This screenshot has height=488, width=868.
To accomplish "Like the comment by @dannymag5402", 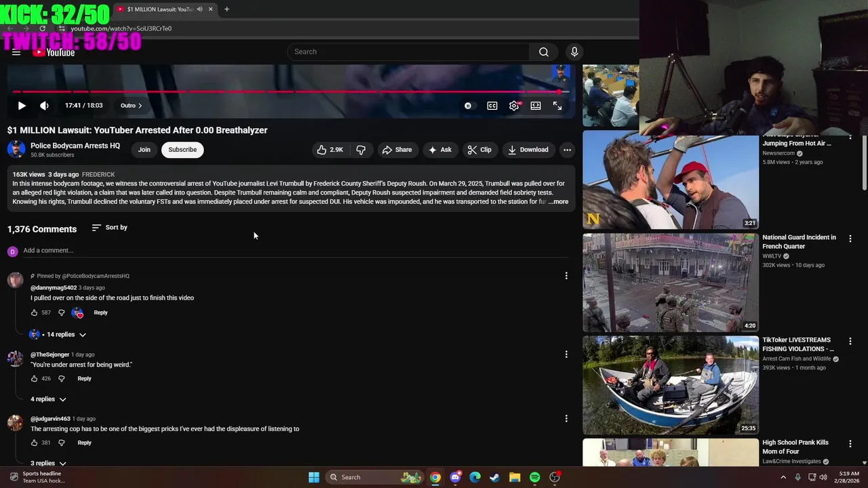I will pyautogui.click(x=34, y=312).
